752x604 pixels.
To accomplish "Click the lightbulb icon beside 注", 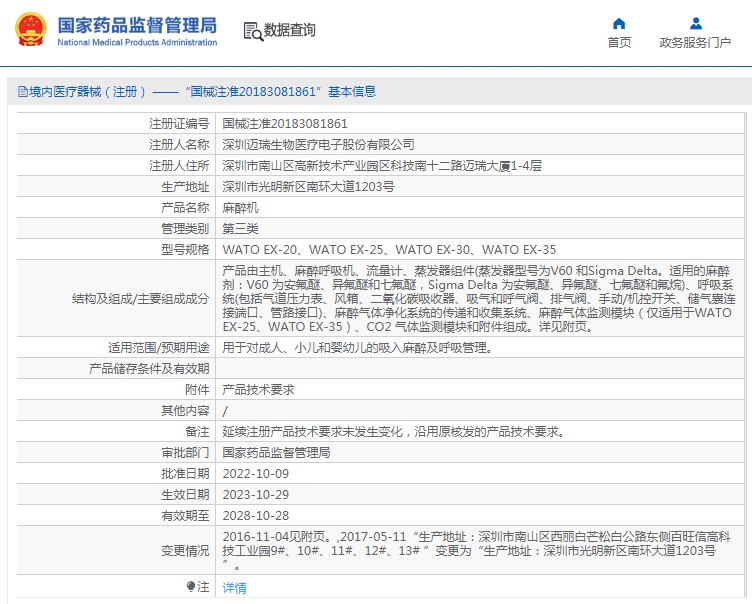I will (191, 586).
